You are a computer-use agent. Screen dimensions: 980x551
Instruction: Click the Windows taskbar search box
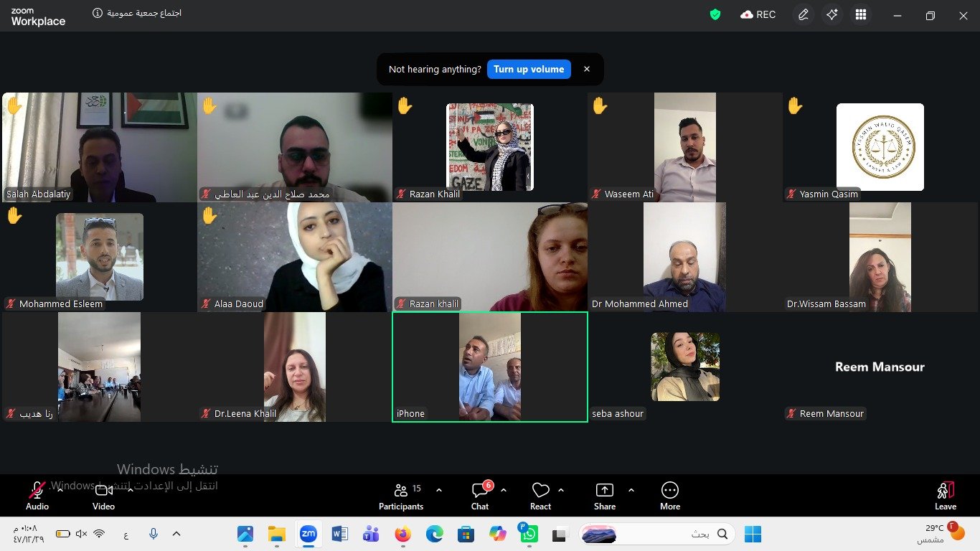[x=657, y=534]
